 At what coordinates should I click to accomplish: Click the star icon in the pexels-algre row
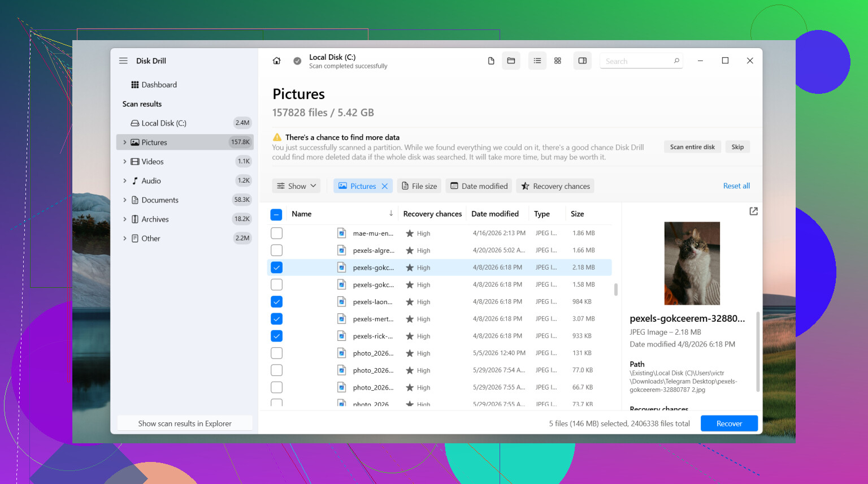coord(410,250)
